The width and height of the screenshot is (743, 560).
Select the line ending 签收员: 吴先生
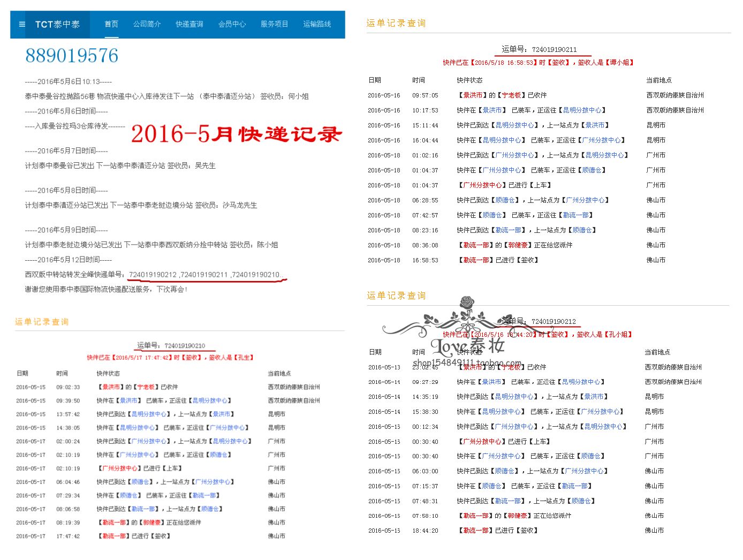point(120,166)
